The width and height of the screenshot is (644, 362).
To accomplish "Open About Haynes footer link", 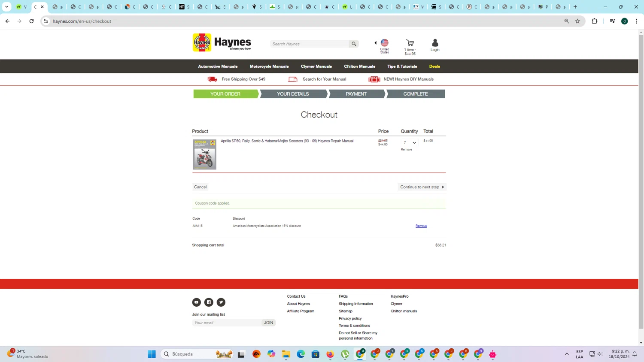I will click(x=298, y=304).
